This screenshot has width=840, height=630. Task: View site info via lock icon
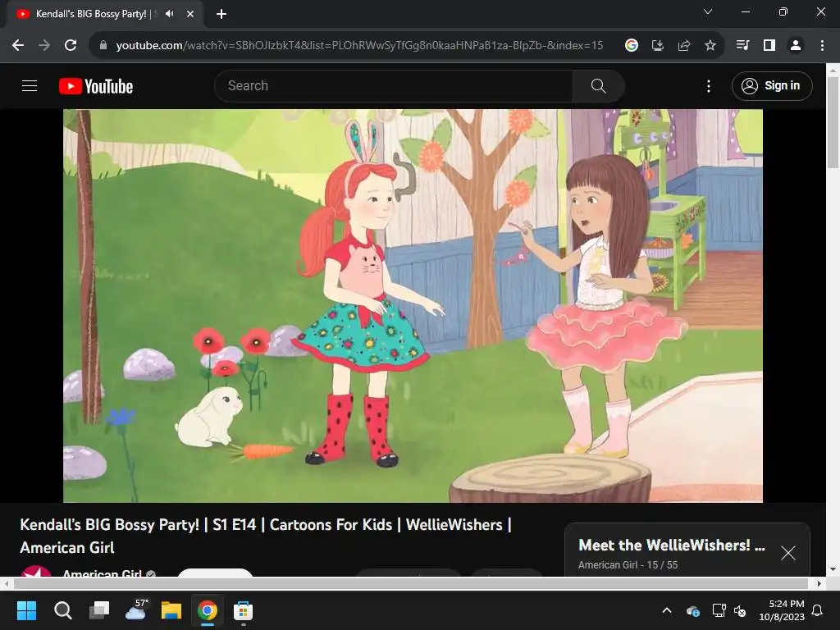pos(103,45)
